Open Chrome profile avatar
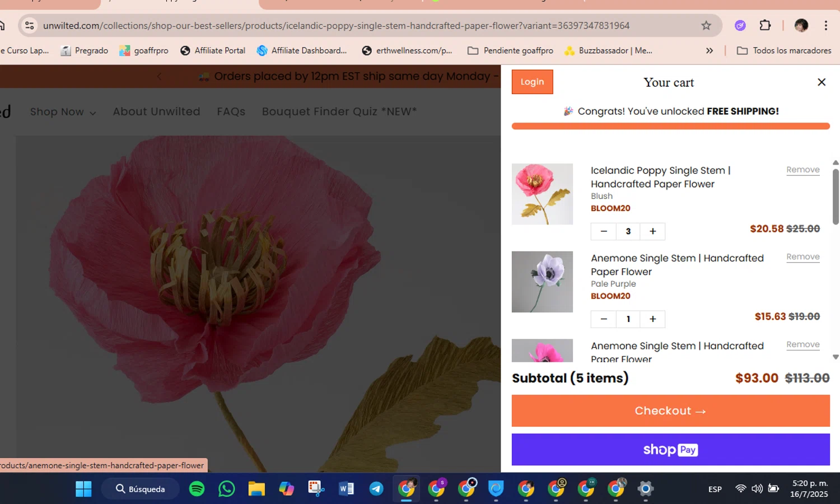840x504 pixels. (801, 25)
